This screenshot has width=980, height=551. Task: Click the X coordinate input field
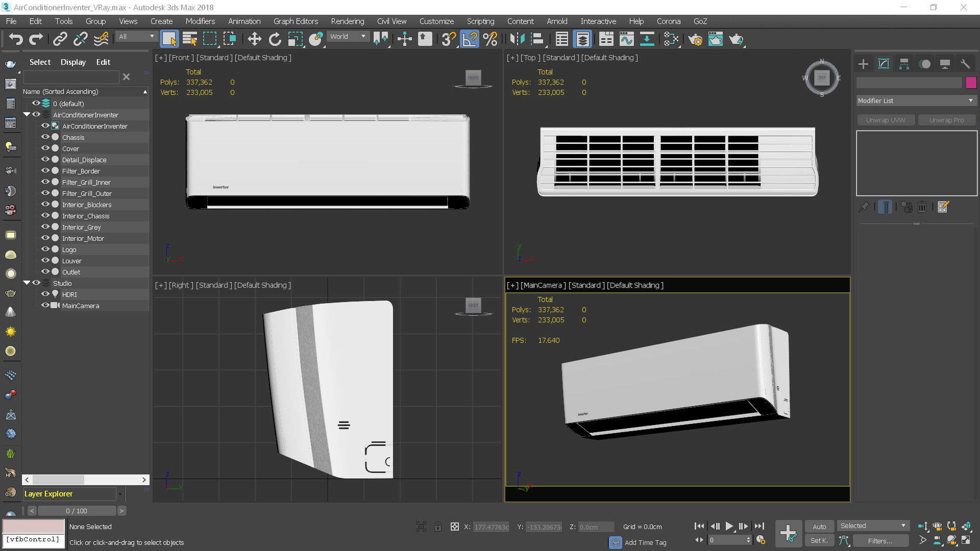[492, 527]
